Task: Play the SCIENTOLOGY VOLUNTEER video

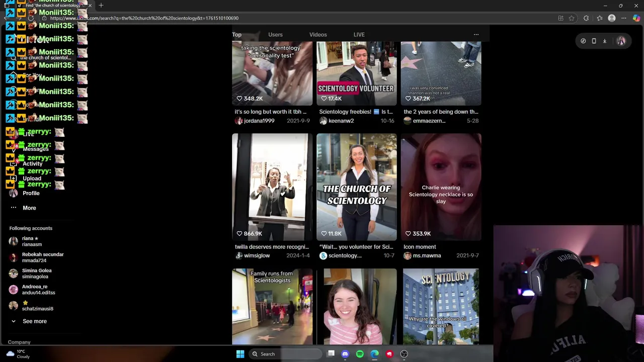Action: 357,73
